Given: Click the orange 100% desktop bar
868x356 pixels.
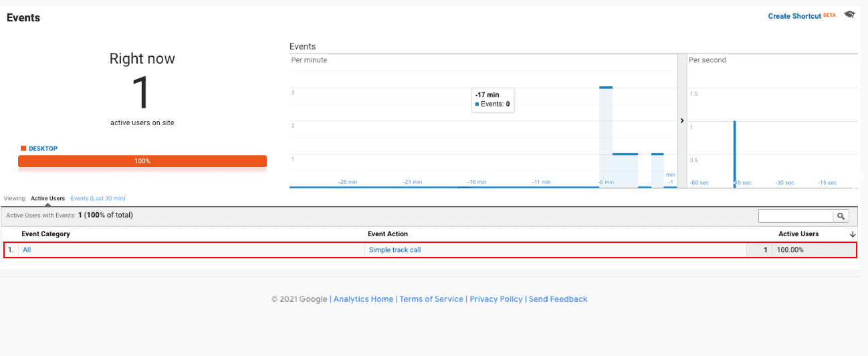Looking at the screenshot, I should click(x=142, y=161).
